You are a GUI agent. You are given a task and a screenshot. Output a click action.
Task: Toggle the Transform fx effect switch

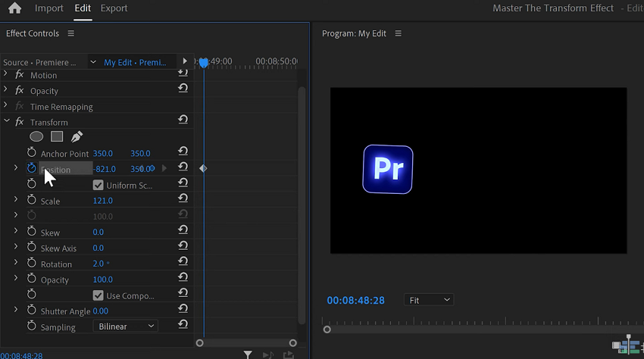coord(19,122)
